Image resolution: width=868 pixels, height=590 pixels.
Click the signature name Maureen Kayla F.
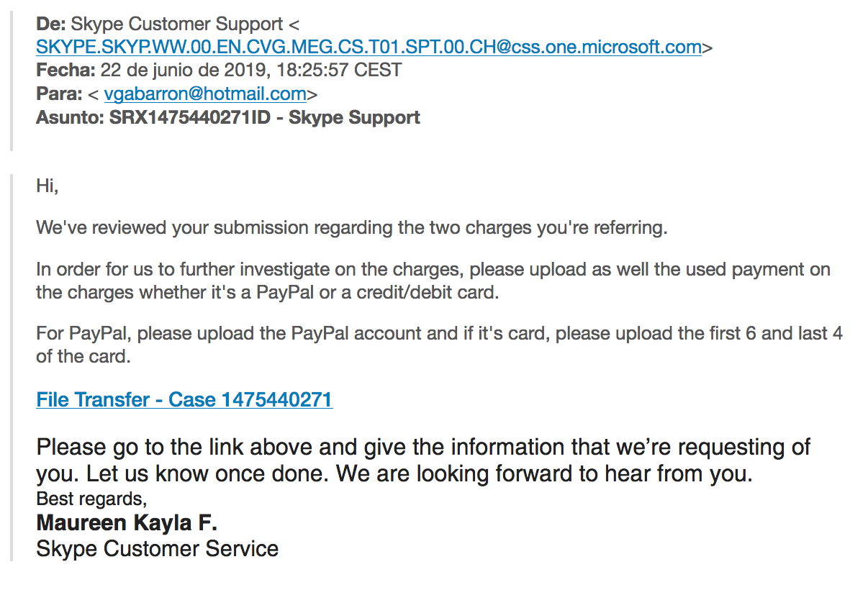(x=127, y=522)
